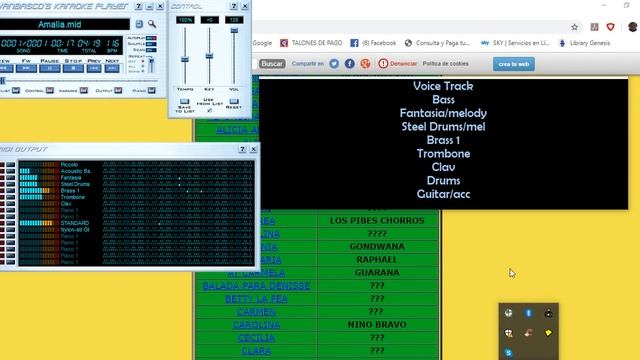Open the BETTY LA FEA link
The height and width of the screenshot is (360, 640).
(x=256, y=299)
